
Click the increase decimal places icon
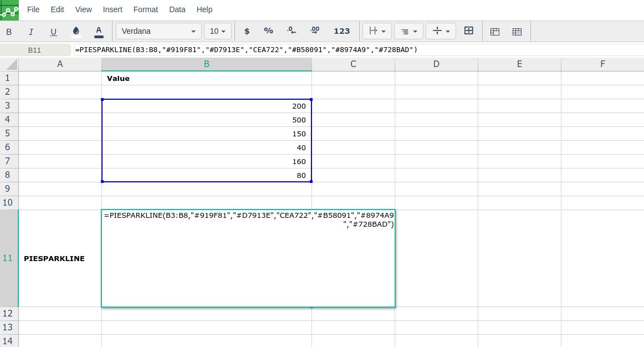315,31
